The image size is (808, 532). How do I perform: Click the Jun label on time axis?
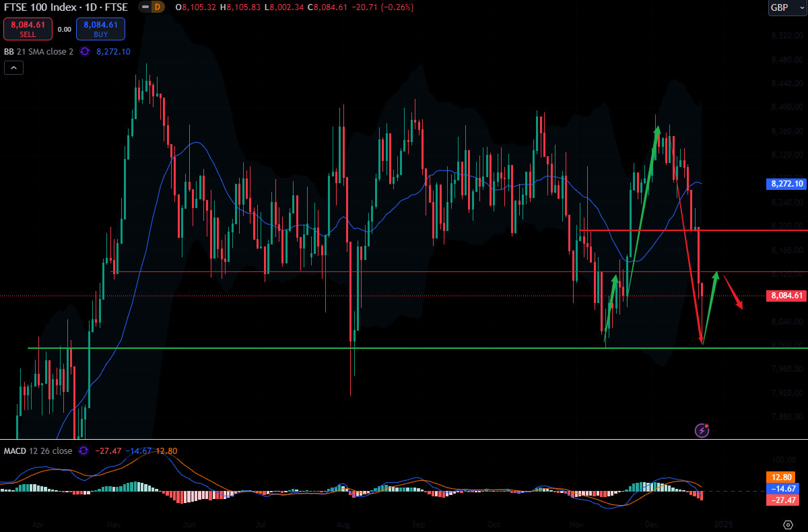point(189,523)
